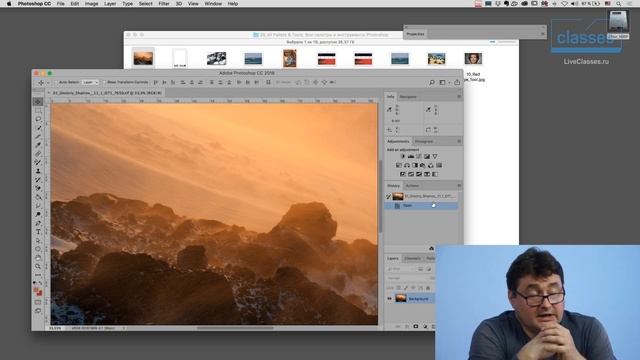640x360 pixels.
Task: Select the Zoom tool in toolbox
Action: tap(38, 266)
